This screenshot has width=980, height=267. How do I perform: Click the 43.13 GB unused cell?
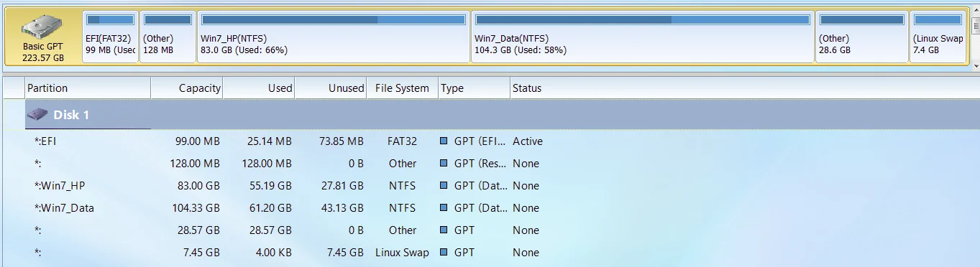tap(342, 208)
